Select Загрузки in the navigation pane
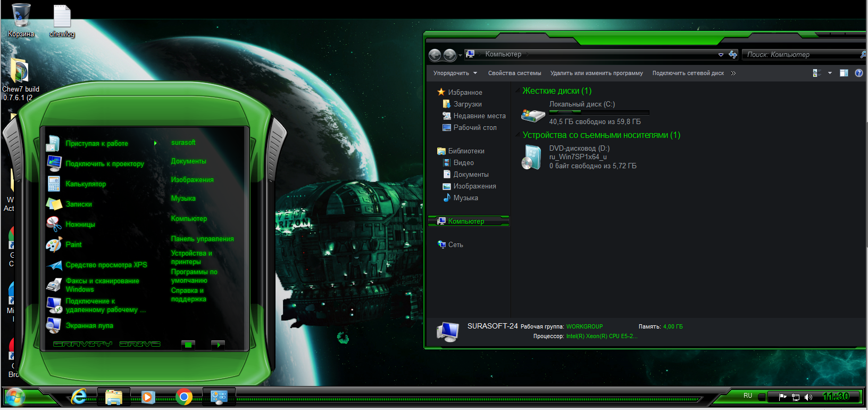The image size is (868, 410). 467,104
